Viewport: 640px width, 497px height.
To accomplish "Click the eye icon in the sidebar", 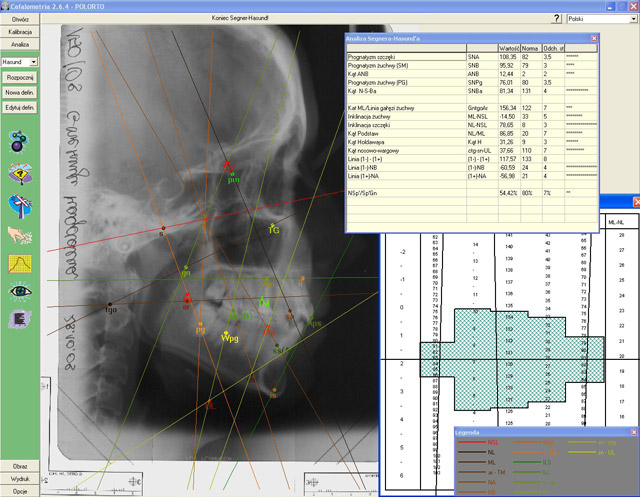I will [20, 291].
